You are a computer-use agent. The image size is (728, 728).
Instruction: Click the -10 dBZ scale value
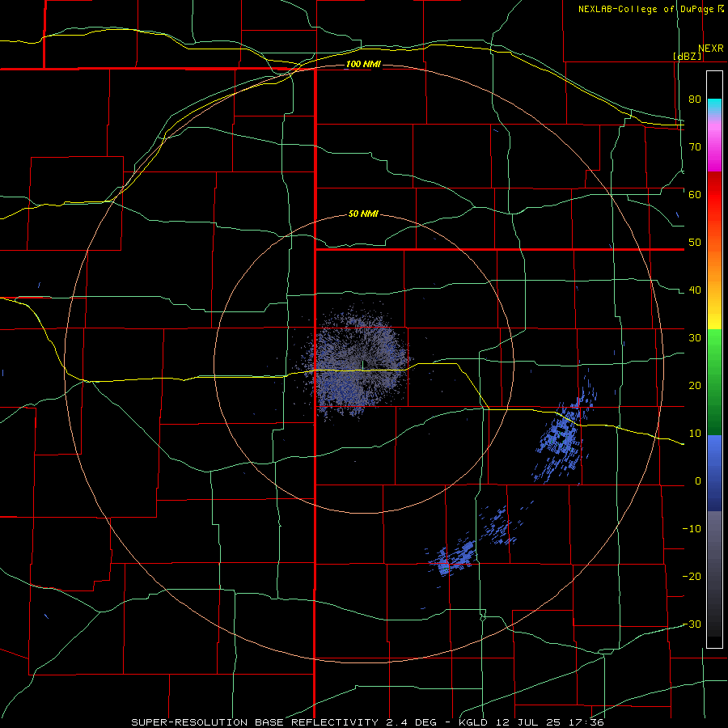coord(692,529)
